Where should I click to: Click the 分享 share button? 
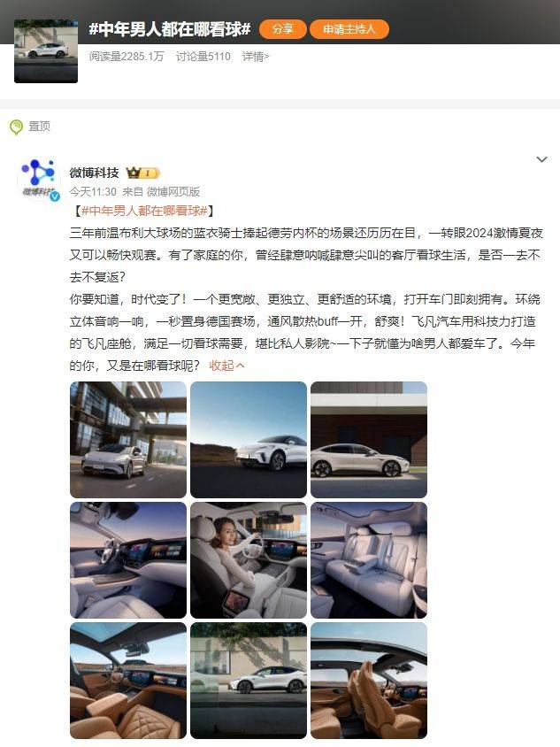(283, 29)
